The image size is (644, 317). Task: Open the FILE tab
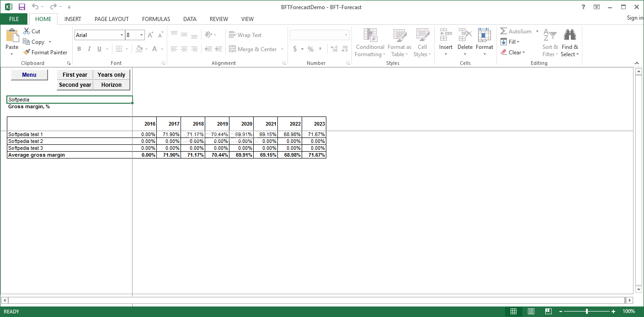14,19
